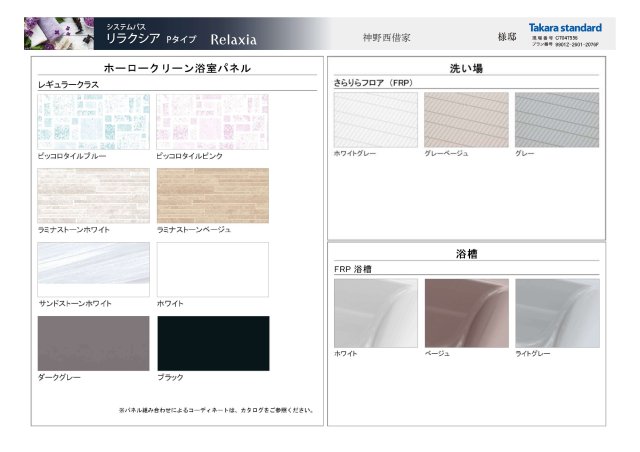640x452 pixels.
Task: Click the ホワイトグレー floor sample
Action: pos(376,120)
